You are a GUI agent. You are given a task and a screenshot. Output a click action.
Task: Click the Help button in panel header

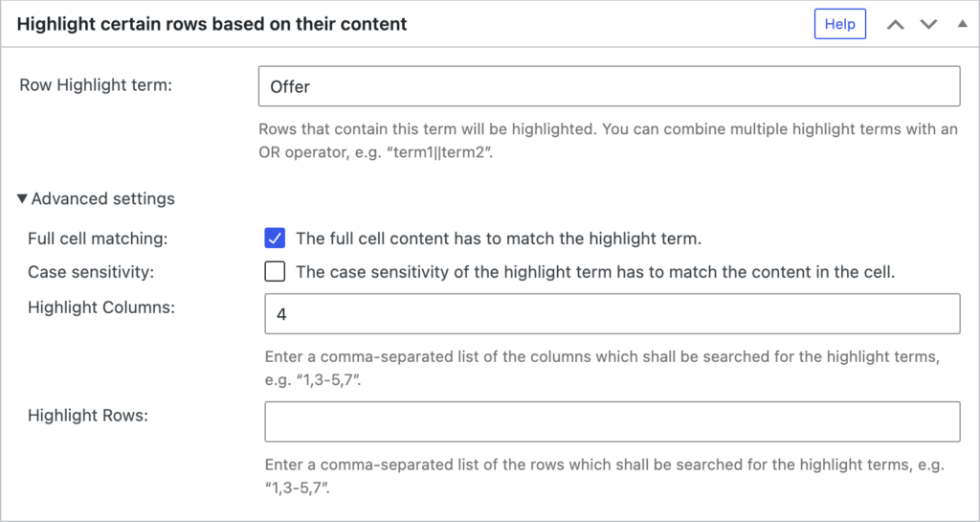[x=839, y=24]
